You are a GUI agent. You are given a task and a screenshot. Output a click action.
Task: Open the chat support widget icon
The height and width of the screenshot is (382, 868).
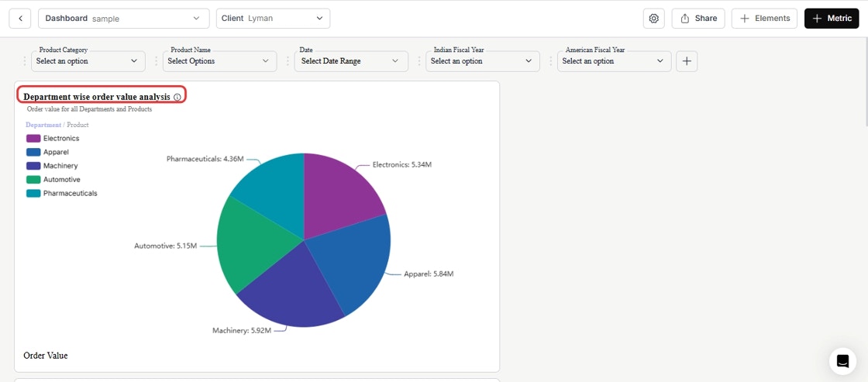[x=842, y=361]
